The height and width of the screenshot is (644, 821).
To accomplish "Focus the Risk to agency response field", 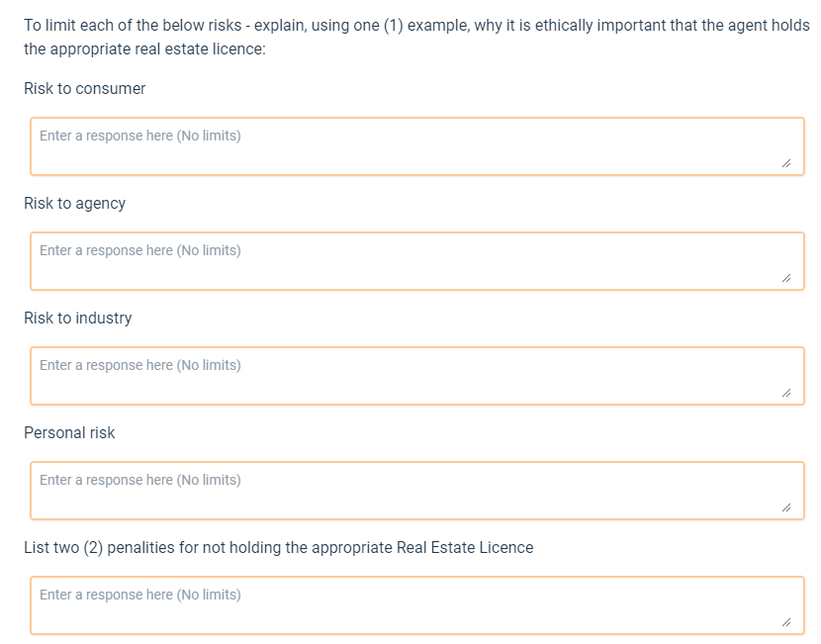I will 417,261.
